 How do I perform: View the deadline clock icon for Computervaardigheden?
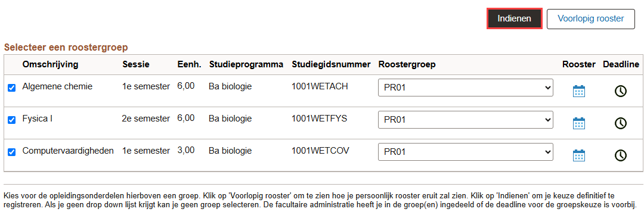621,155
